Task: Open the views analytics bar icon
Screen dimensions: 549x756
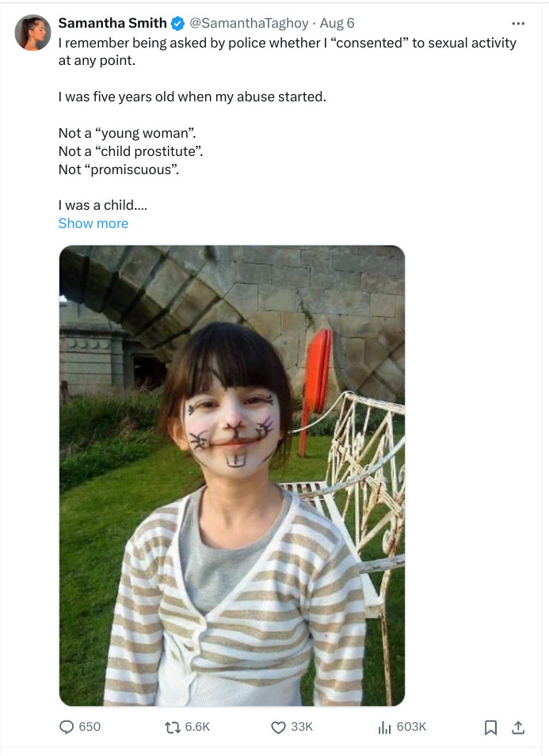Action: coord(385,727)
